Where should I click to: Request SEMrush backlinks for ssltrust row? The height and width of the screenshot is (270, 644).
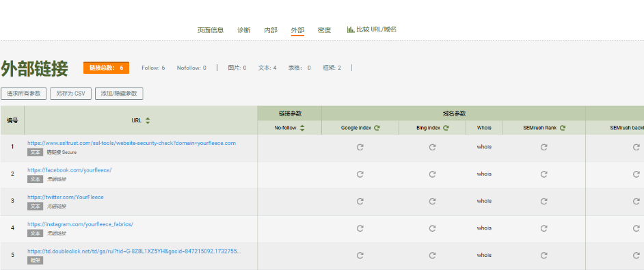tap(636, 147)
